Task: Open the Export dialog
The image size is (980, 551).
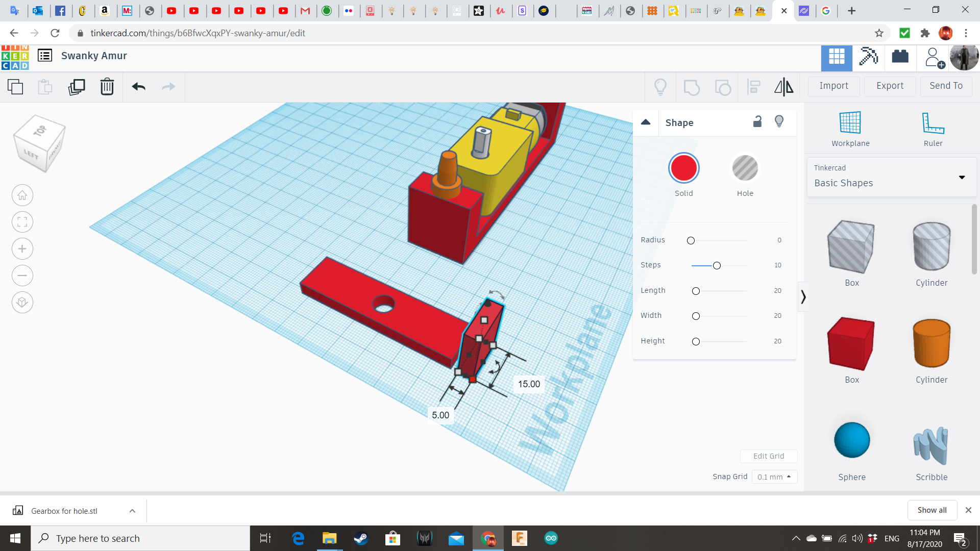Action: click(x=890, y=86)
